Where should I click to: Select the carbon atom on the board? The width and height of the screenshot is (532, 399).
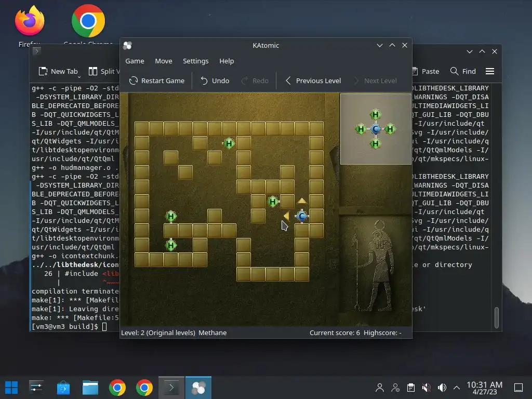coord(302,216)
